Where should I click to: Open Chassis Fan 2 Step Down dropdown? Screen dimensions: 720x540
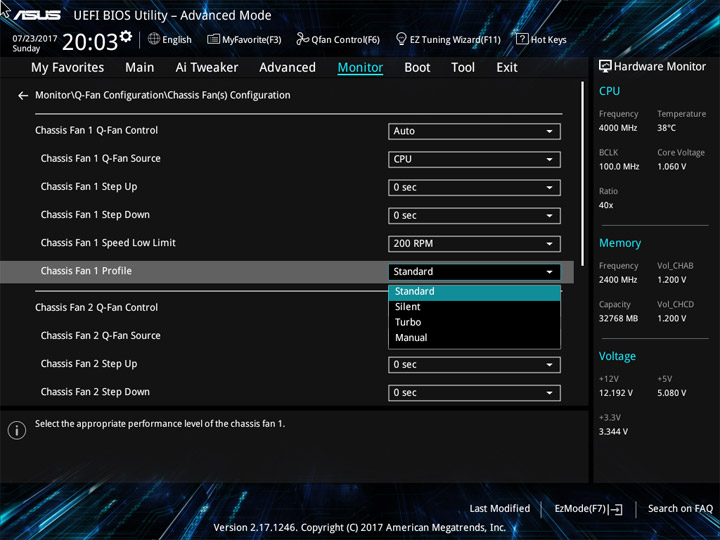pyautogui.click(x=474, y=393)
